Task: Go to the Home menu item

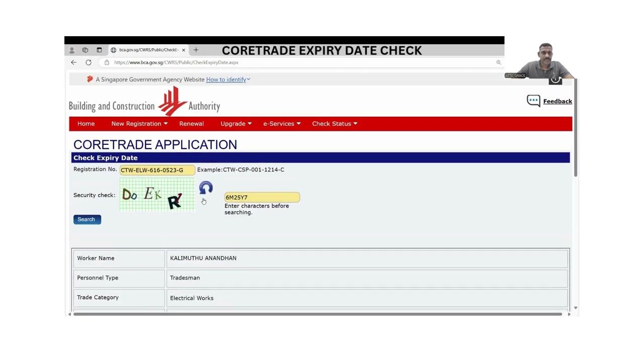Action: click(86, 124)
